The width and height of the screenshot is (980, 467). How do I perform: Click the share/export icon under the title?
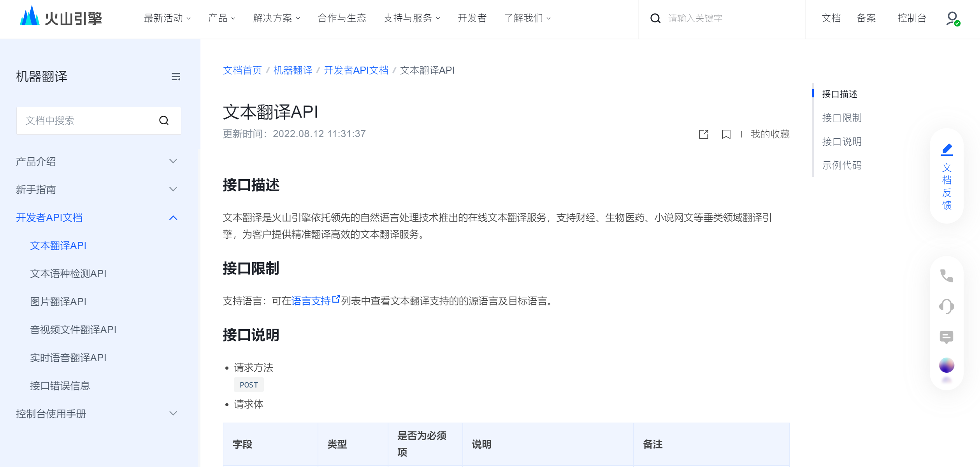point(704,134)
